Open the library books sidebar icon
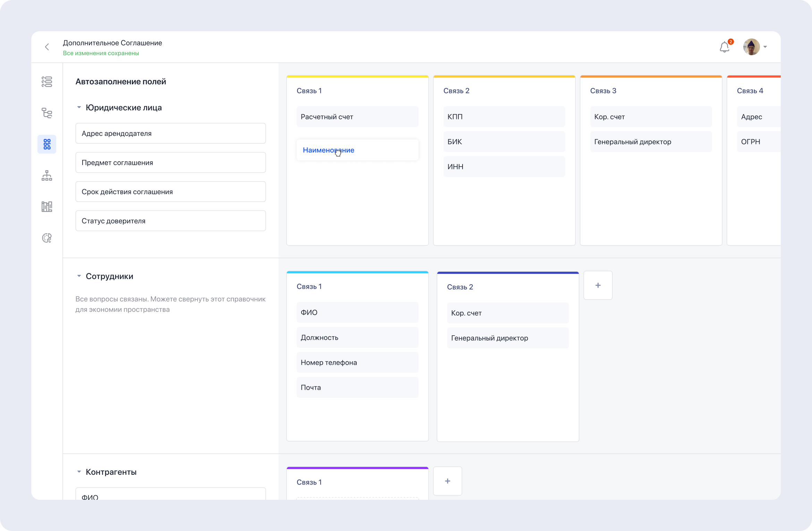812x531 pixels. [x=47, y=207]
